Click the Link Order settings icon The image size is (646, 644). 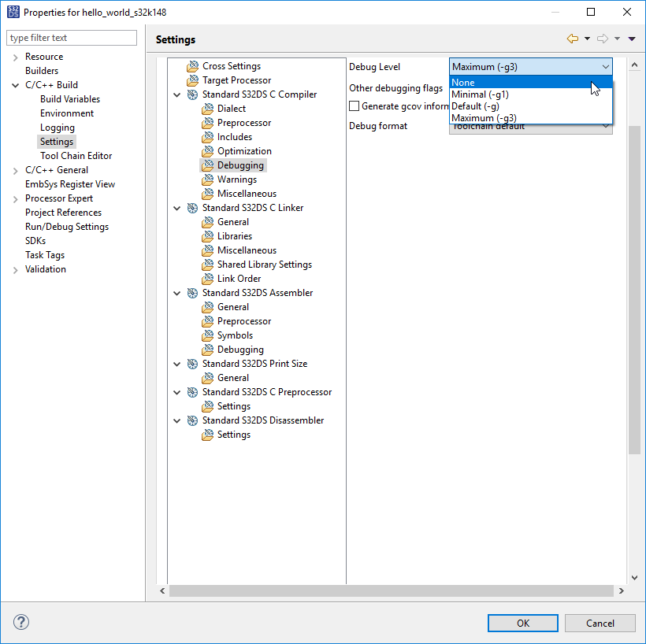[208, 279]
